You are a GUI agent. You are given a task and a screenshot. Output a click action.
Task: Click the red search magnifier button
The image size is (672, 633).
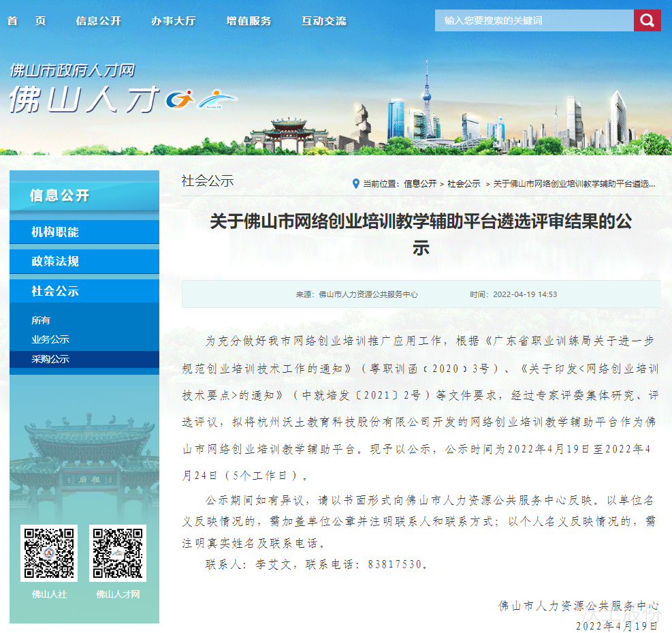click(x=647, y=20)
